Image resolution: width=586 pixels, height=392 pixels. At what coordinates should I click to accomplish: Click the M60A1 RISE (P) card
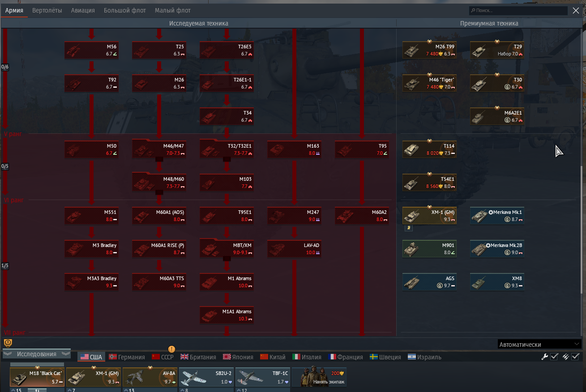[159, 249]
